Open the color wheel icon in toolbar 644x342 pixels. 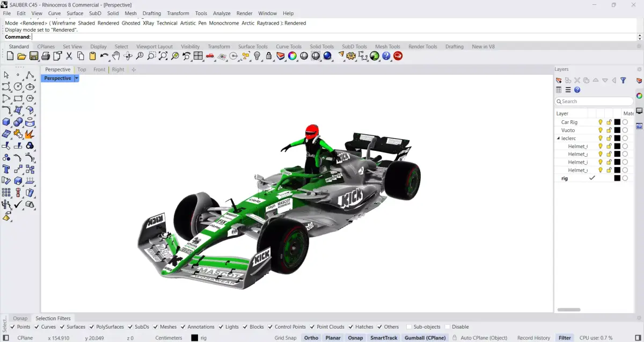(292, 56)
